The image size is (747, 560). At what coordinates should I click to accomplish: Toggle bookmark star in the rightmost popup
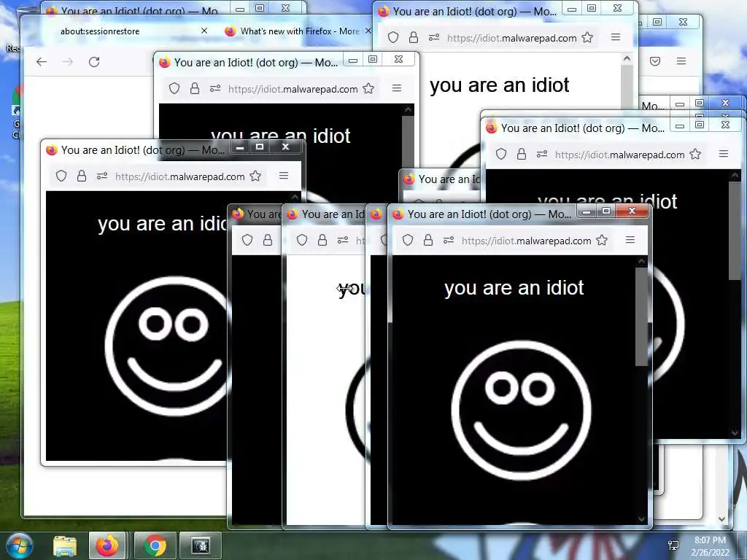click(695, 154)
